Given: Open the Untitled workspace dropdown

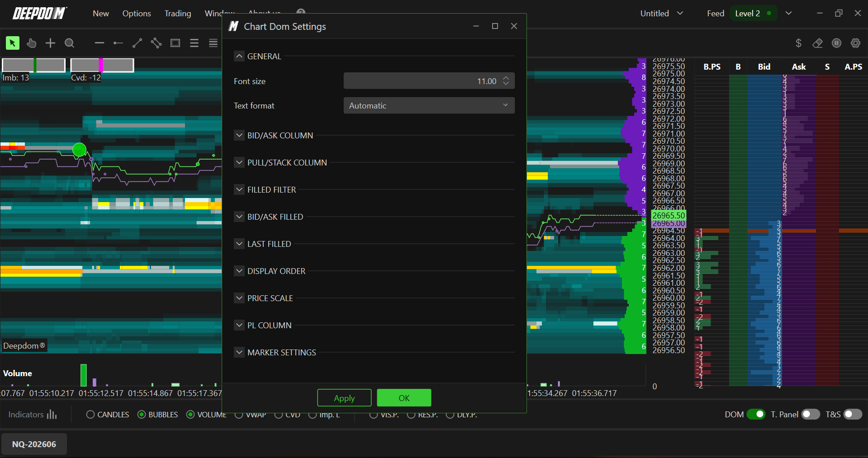Looking at the screenshot, I should (661, 14).
